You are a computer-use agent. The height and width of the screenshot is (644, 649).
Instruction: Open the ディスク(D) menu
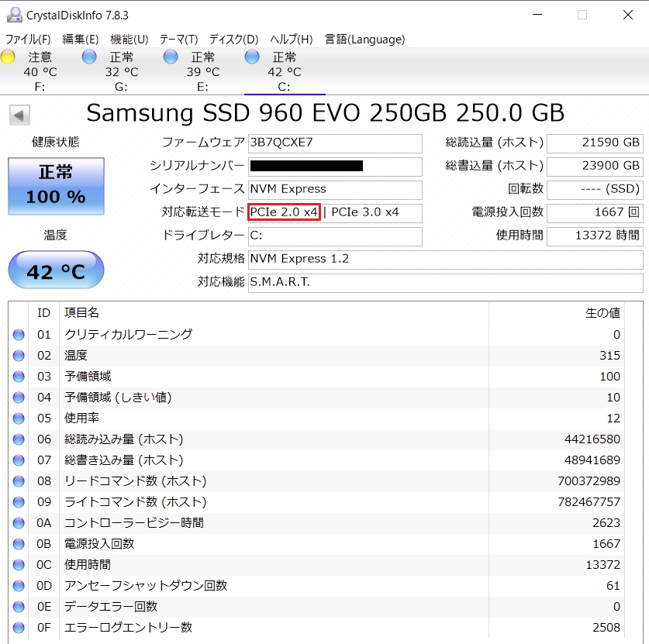[234, 40]
